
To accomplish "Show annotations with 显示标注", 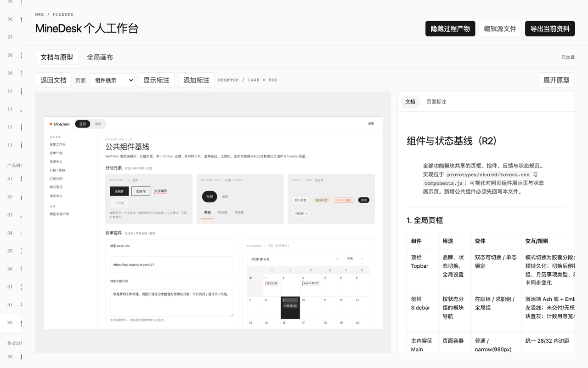I will click(156, 80).
